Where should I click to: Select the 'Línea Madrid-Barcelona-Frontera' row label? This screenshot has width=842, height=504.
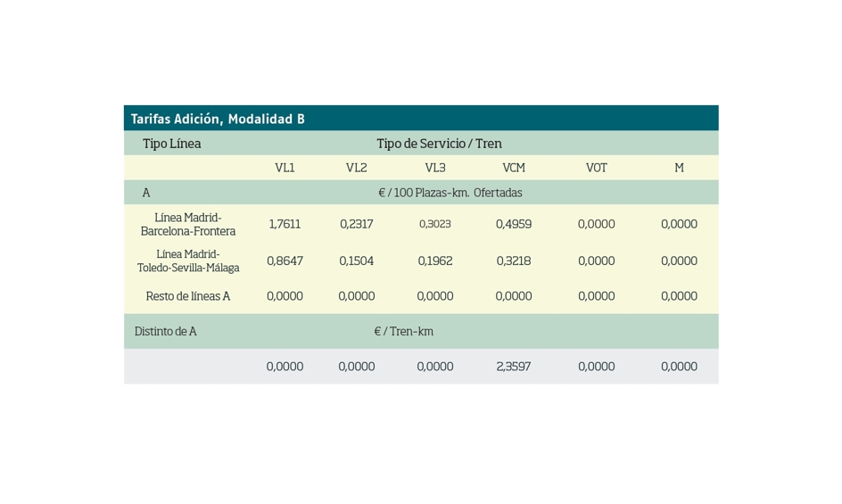click(x=188, y=224)
